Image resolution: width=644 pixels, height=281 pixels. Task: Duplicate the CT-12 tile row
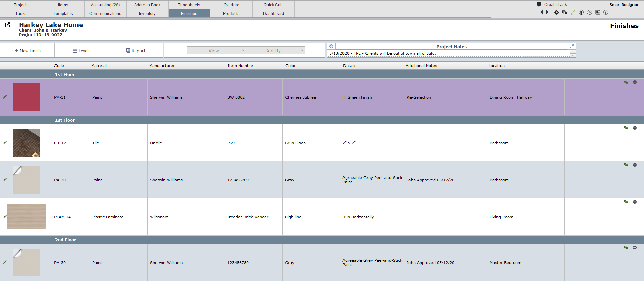coord(626,128)
